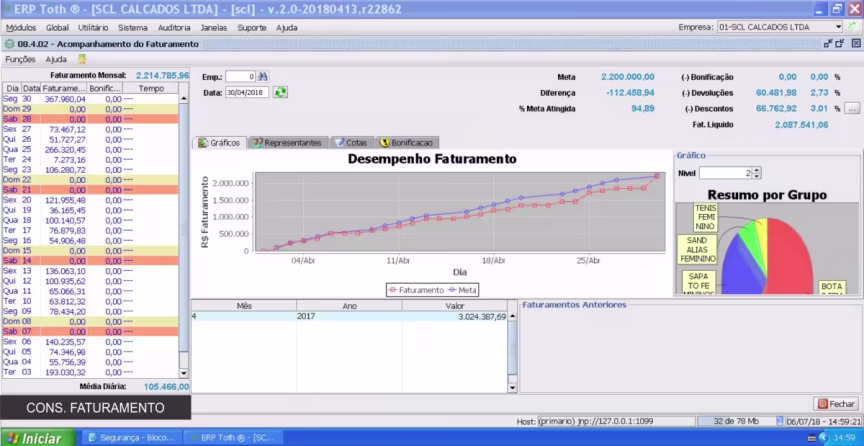The height and width of the screenshot is (446, 864).
Task: Click the ellipsis button next to Descontos
Action: point(851,108)
